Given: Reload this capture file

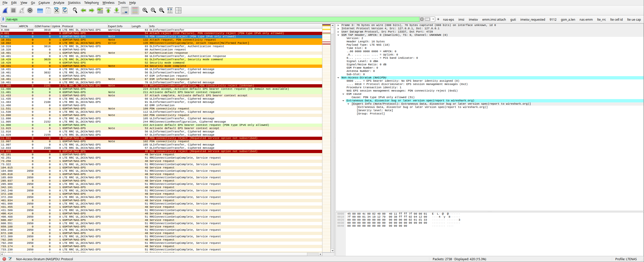Looking at the screenshot, I should [65, 10].
